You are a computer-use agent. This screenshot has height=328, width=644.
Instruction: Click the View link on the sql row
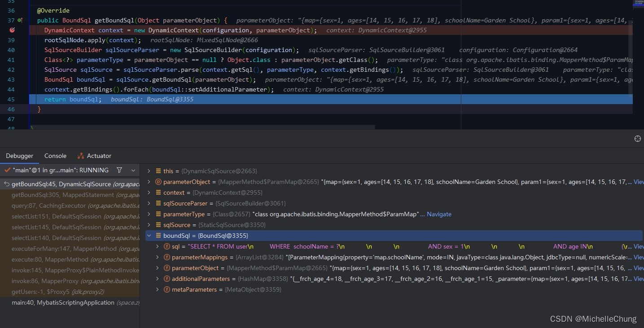click(639, 246)
